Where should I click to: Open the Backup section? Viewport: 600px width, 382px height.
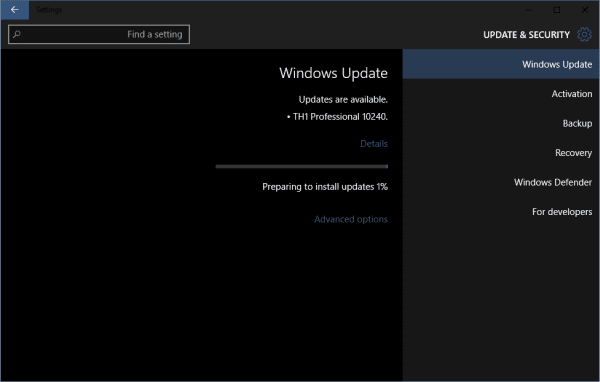tap(501, 123)
